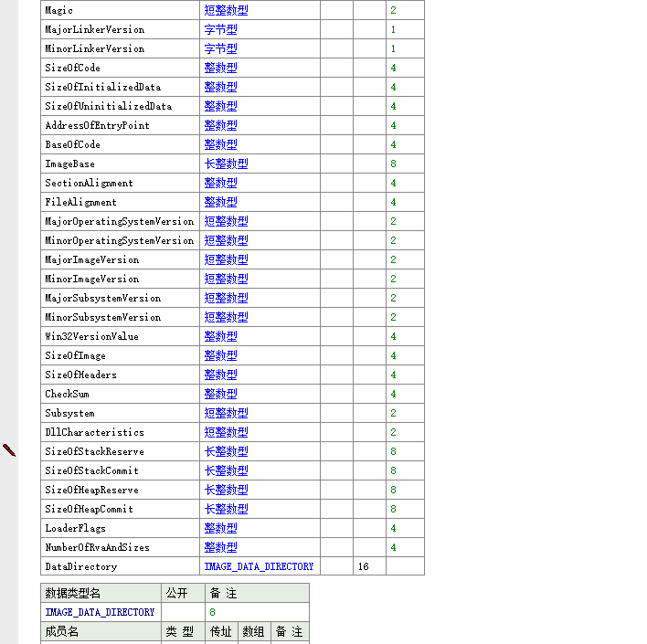The height and width of the screenshot is (644, 647).
Task: Click the remark cell of ImageBase row
Action: 405,164
